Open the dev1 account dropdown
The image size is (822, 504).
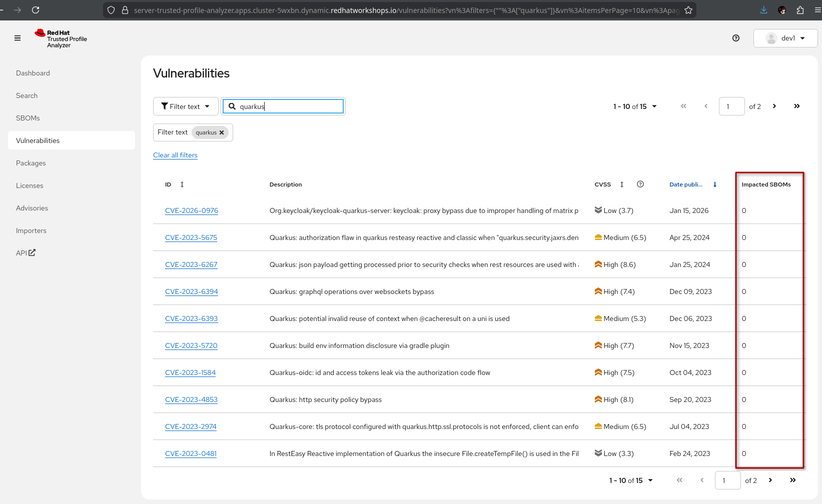pyautogui.click(x=793, y=38)
